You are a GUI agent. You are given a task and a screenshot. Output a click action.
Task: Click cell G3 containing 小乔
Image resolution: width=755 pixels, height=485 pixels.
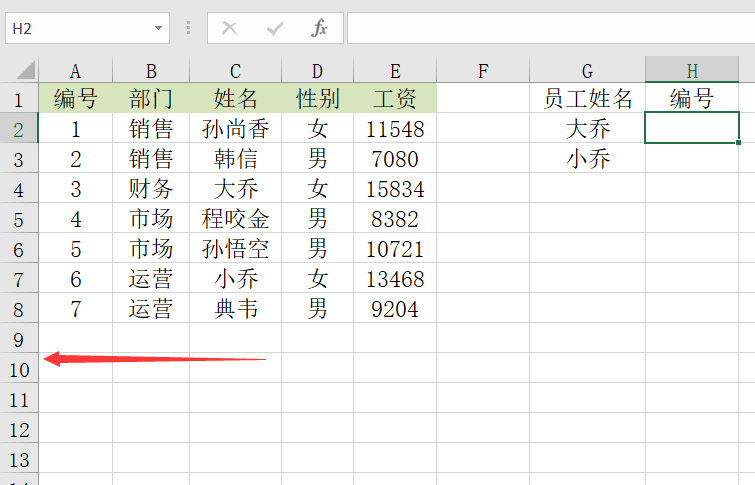[x=587, y=158]
